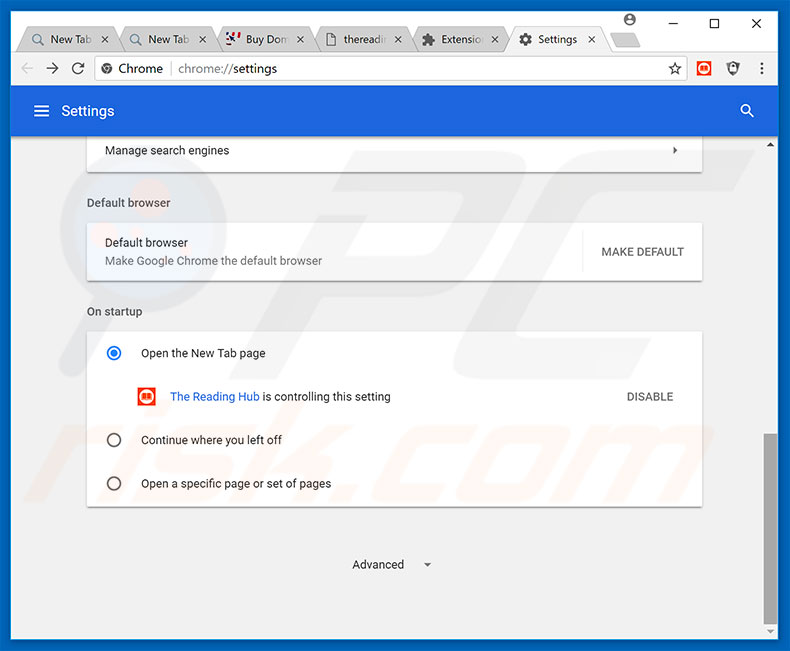Click the Default browser row title
The height and width of the screenshot is (651, 790).
pos(146,243)
